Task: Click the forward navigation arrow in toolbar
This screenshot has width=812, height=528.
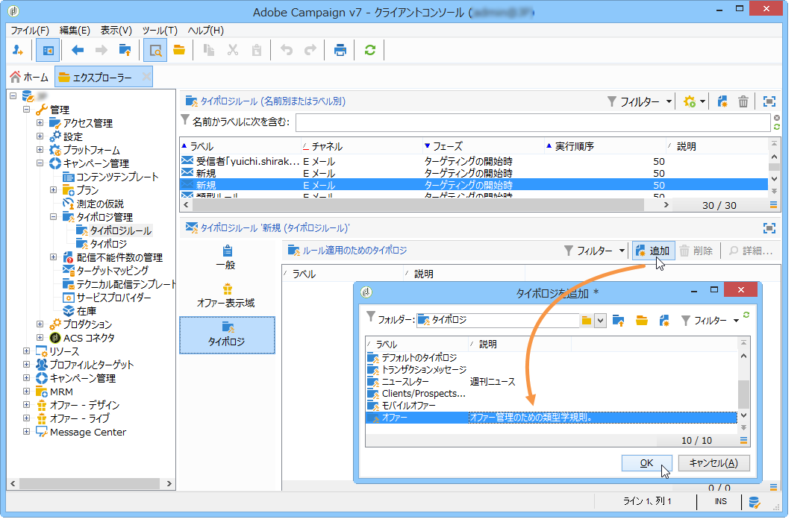Action: (x=101, y=50)
